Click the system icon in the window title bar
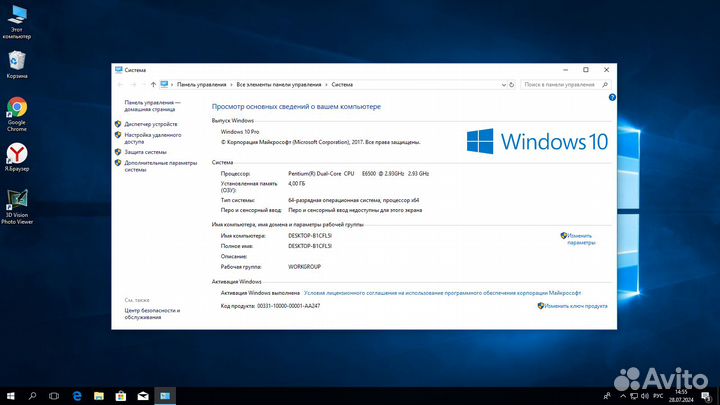Screen dimensions: 720x405 pos(119,70)
